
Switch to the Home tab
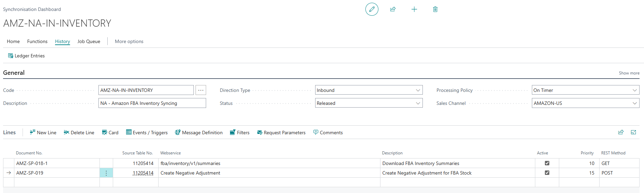click(13, 41)
